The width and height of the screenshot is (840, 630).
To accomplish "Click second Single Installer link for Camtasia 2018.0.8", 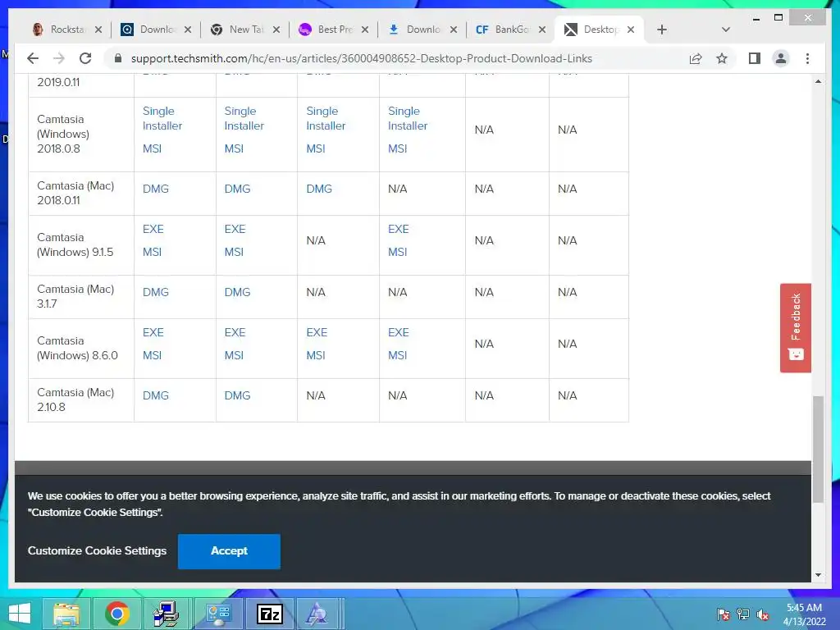I will 244,118.
